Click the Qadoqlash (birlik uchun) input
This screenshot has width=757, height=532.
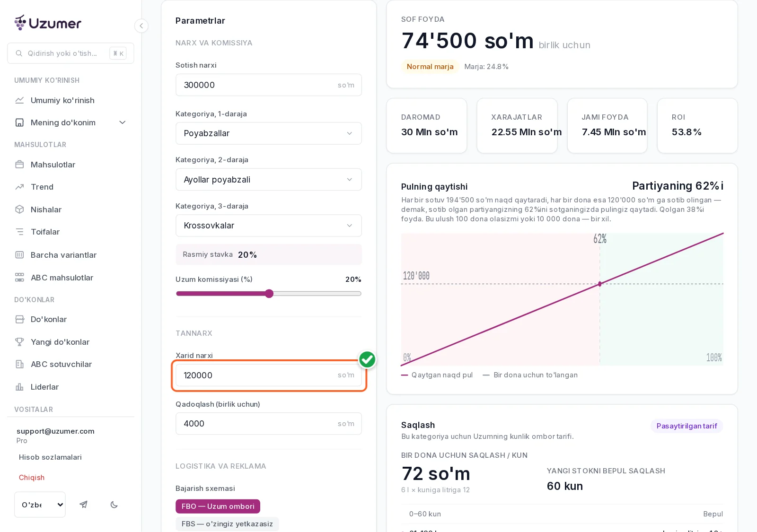point(269,424)
